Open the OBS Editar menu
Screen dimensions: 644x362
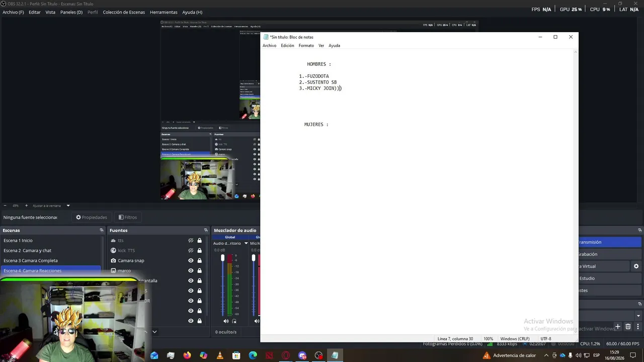pyautogui.click(x=35, y=12)
